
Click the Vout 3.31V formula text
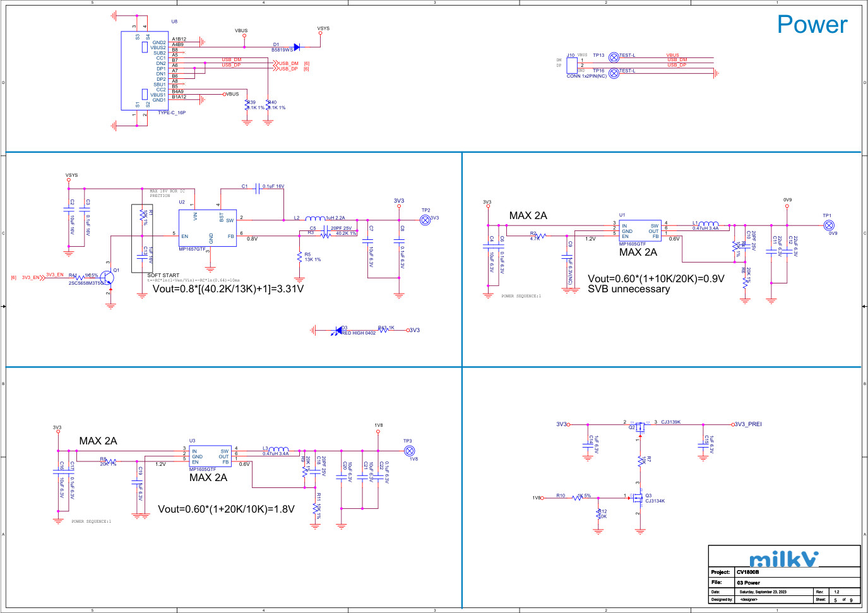pyautogui.click(x=228, y=289)
